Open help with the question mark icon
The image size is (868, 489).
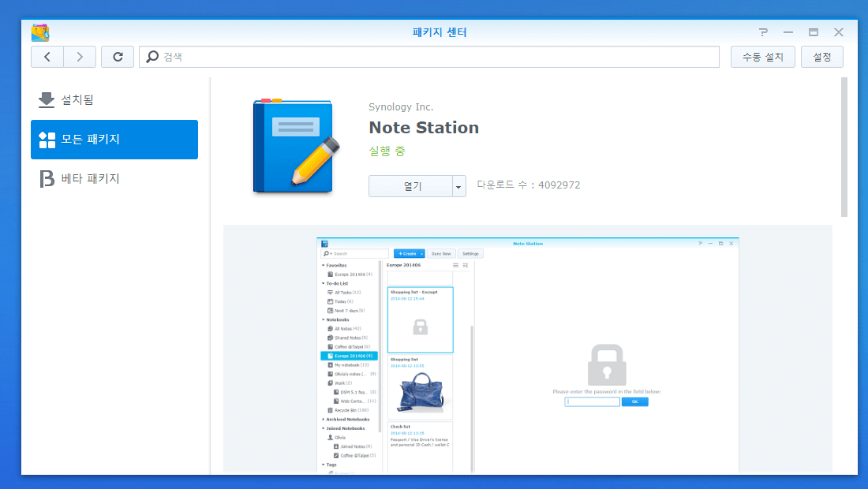click(x=763, y=32)
